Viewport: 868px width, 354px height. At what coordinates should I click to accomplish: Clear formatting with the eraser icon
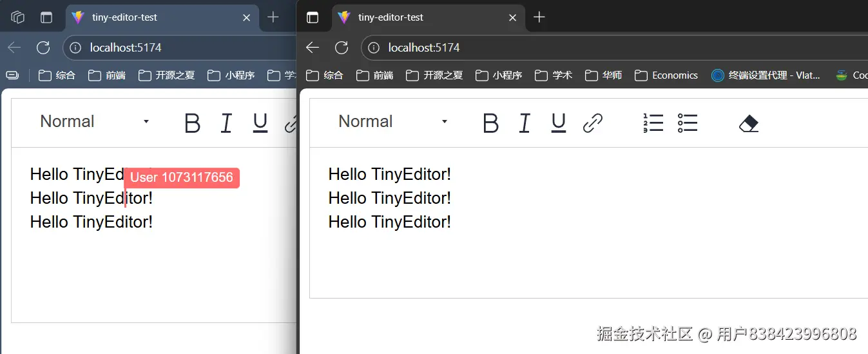[x=748, y=123]
